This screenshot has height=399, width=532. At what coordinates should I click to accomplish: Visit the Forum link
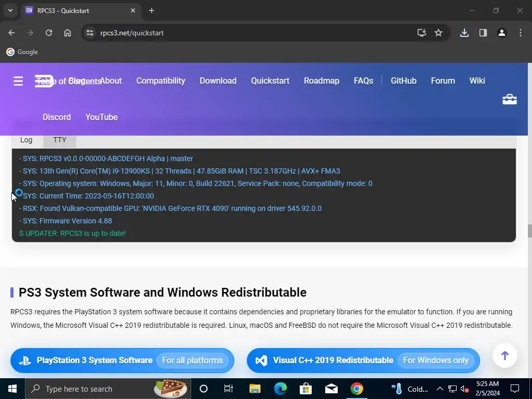pyautogui.click(x=443, y=81)
